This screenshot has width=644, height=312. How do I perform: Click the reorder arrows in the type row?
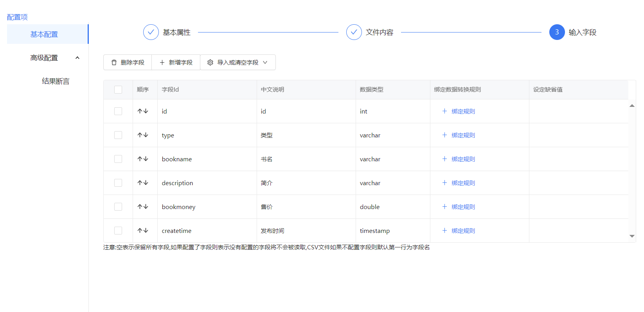143,135
